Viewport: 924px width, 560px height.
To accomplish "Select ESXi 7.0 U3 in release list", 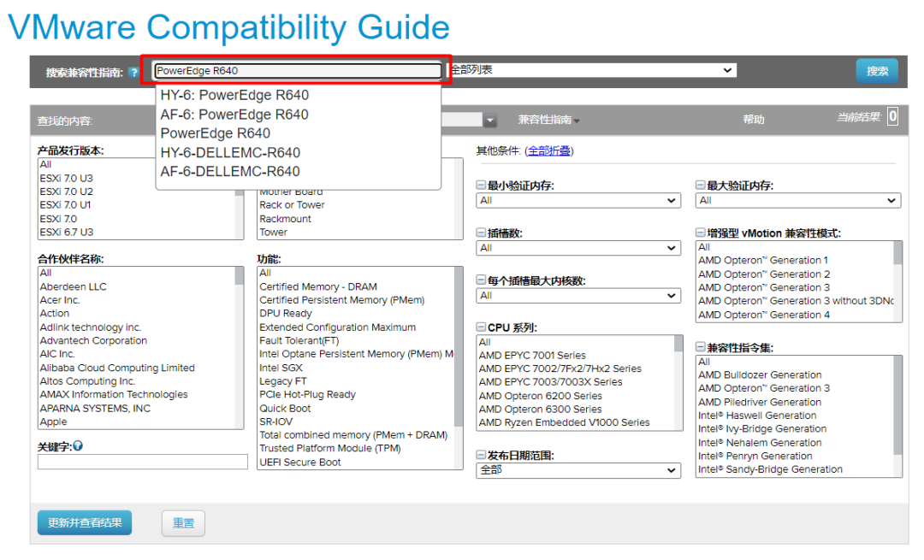I will click(67, 178).
